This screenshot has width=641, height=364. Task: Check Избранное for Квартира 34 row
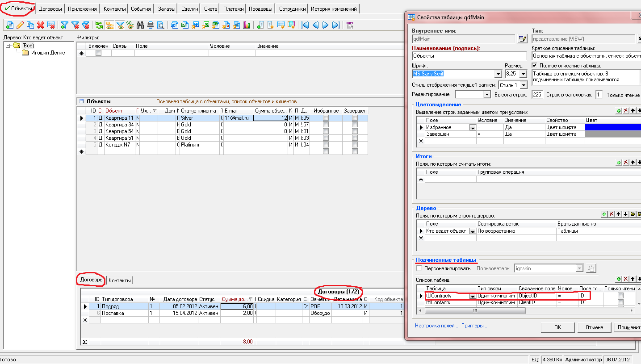326,125
